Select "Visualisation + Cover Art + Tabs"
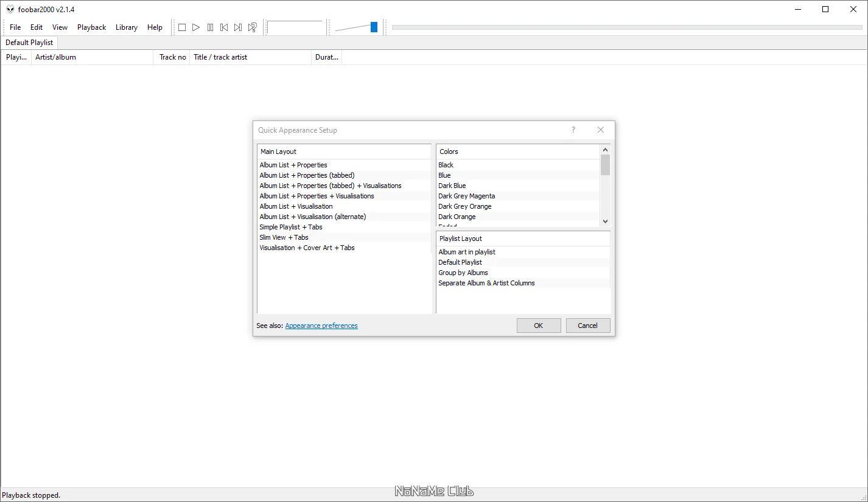This screenshot has height=502, width=868. coord(344,248)
